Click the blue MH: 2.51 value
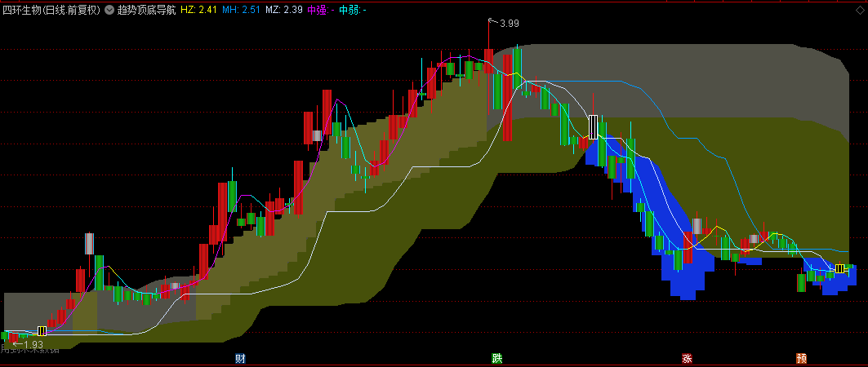Screen dimensions: 868x367 click(x=241, y=10)
